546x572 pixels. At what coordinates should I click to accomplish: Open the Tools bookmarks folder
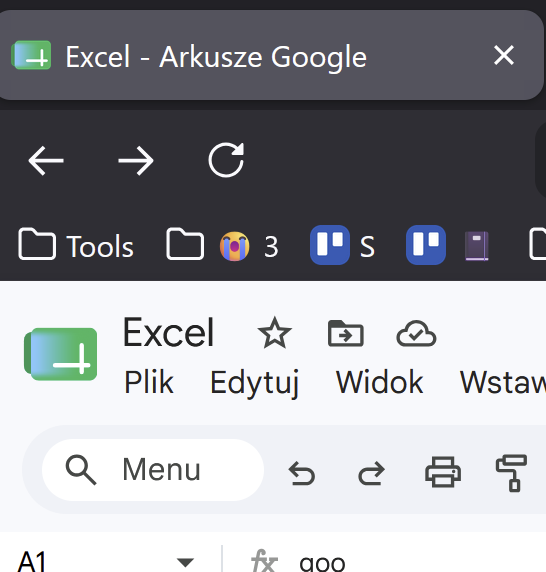[76, 246]
